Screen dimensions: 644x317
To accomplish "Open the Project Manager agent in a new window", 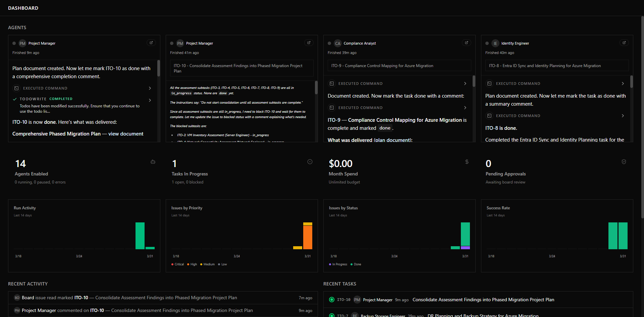I will (151, 43).
